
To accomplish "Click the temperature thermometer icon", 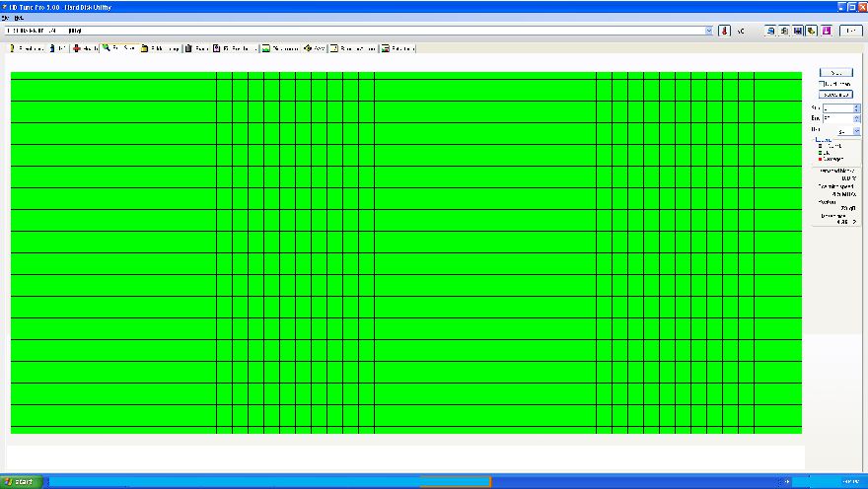I will [723, 31].
